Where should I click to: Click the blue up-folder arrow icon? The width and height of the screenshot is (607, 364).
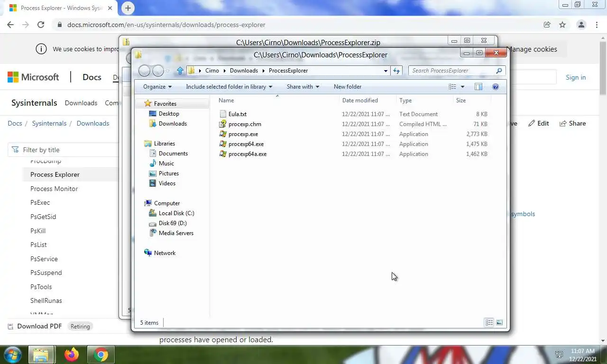click(x=180, y=71)
